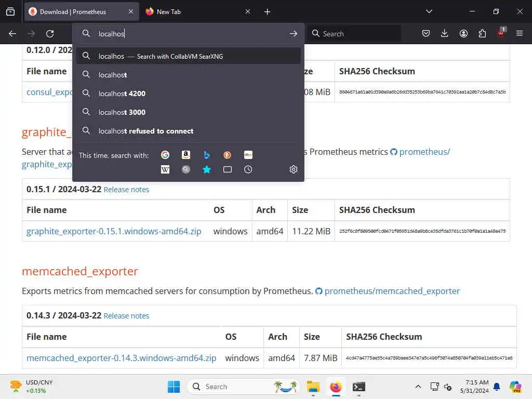Open Release notes for 0.15.1
The height and width of the screenshot is (399, 532).
[126, 189]
